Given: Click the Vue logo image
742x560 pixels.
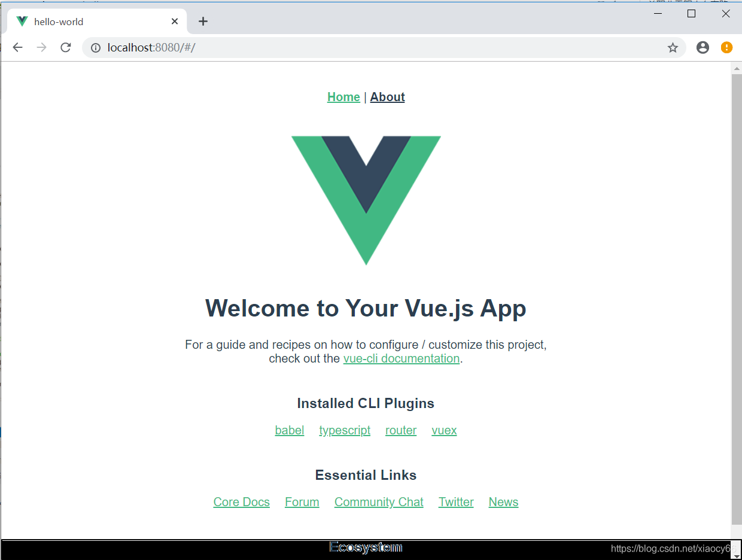Looking at the screenshot, I should (x=366, y=200).
